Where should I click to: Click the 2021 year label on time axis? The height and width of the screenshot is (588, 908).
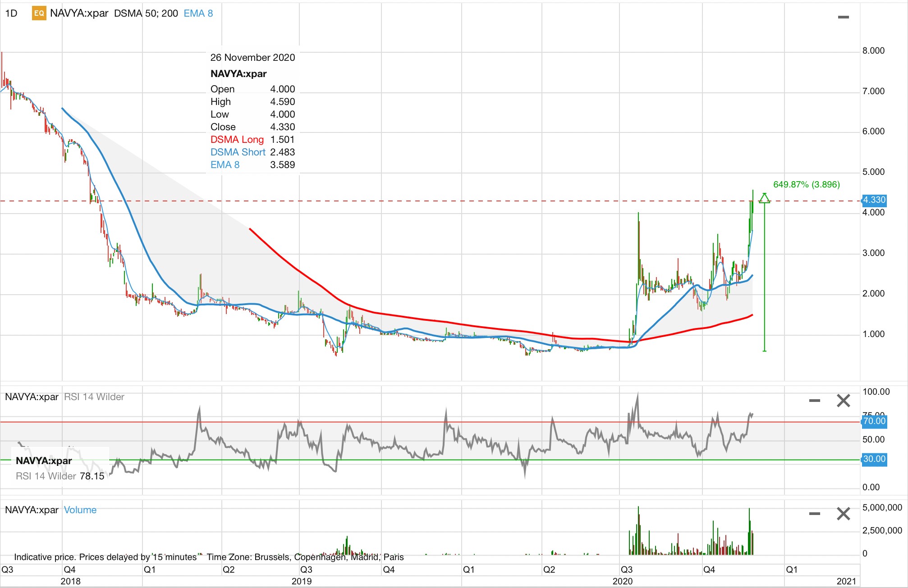846,581
